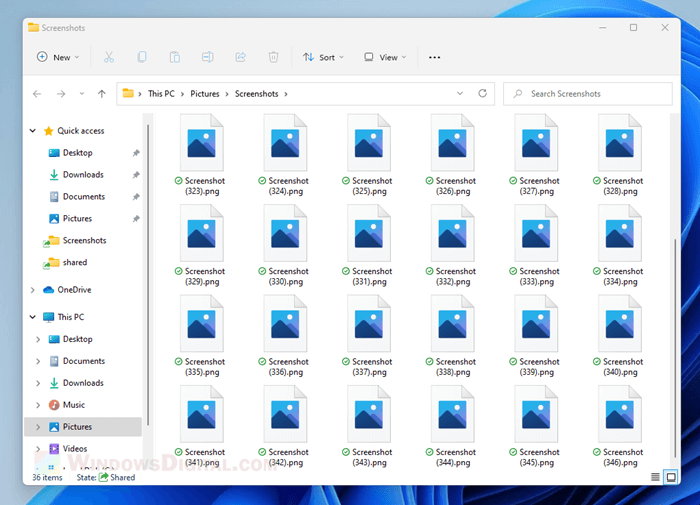Open the Sort dropdown menu
This screenshot has width=700, height=505.
324,57
